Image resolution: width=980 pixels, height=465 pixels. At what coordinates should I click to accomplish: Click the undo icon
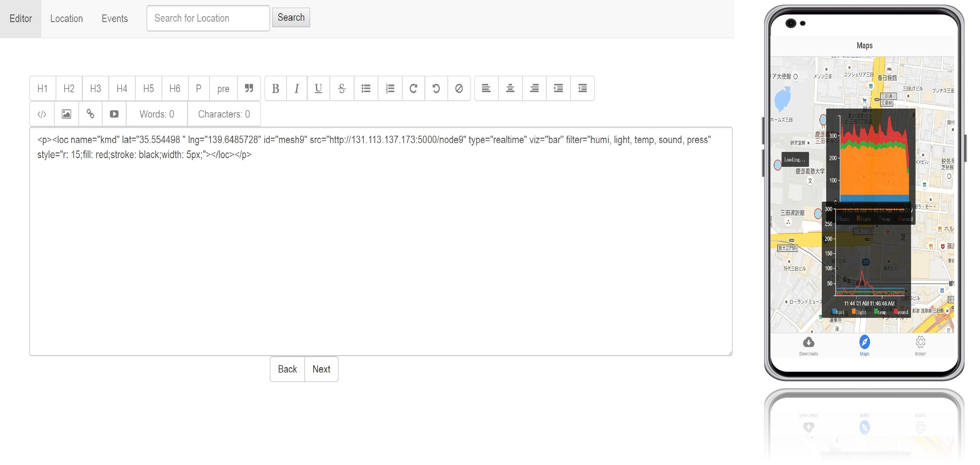(436, 88)
